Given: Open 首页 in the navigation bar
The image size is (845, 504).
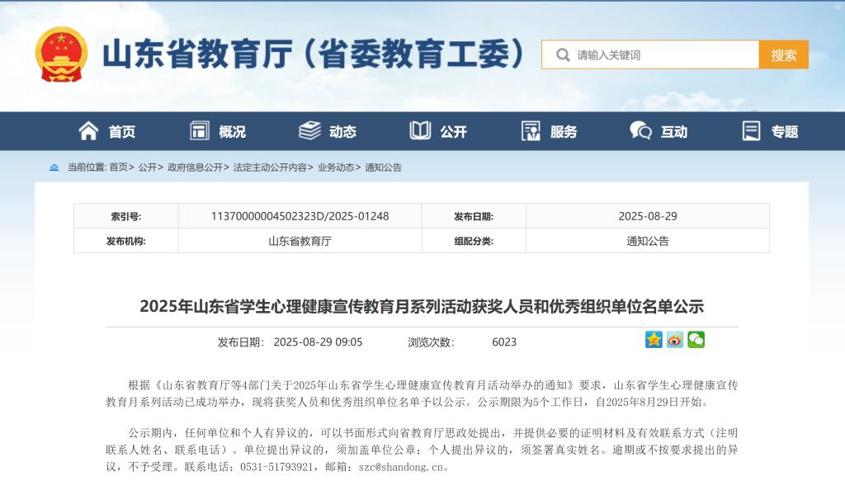Looking at the screenshot, I should [107, 131].
